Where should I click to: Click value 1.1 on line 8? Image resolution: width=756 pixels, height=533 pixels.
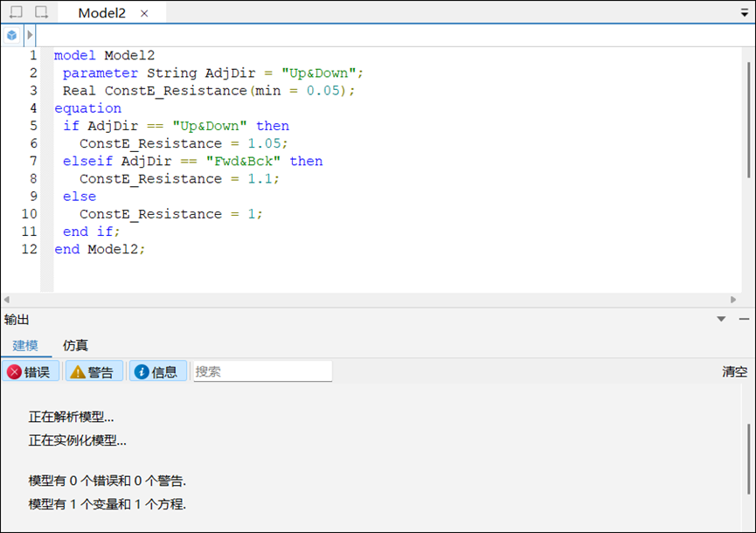(x=260, y=179)
